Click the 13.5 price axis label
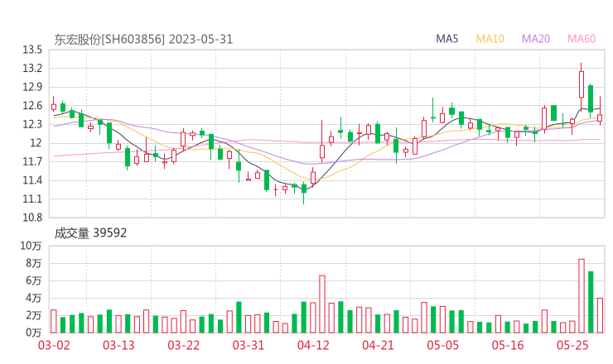Image resolution: width=613 pixels, height=364 pixels. (x=32, y=50)
